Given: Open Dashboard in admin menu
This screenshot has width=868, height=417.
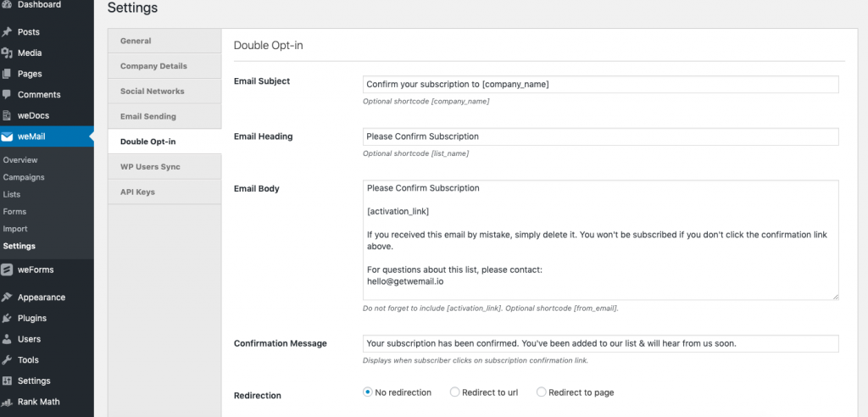Looking at the screenshot, I should pos(39,4).
